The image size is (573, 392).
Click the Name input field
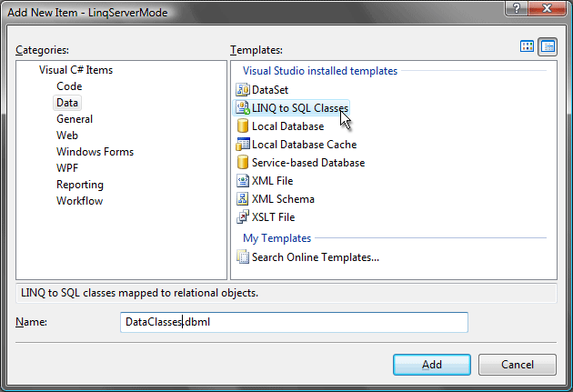pyautogui.click(x=294, y=322)
